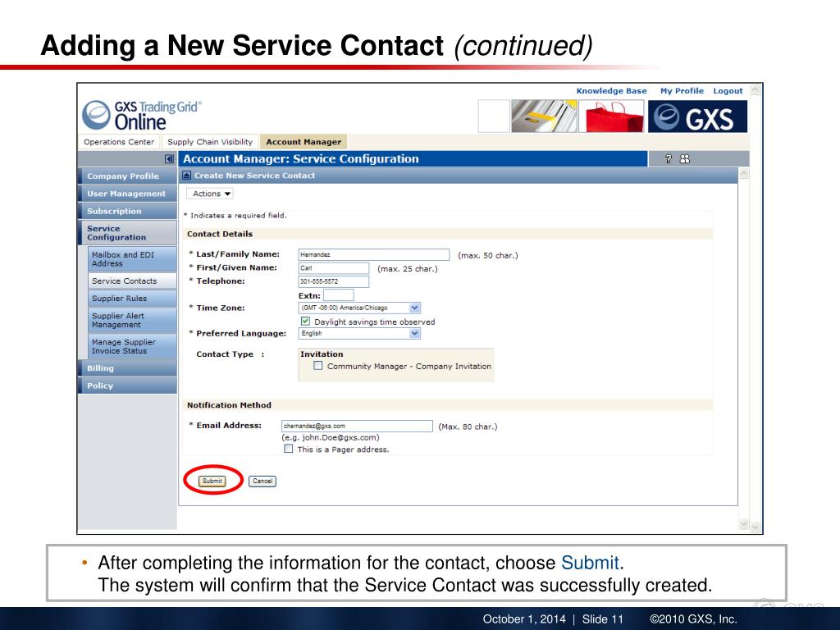The image size is (840, 630).
Task: Switch to Supply Chain Visibility tab
Action: [210, 142]
